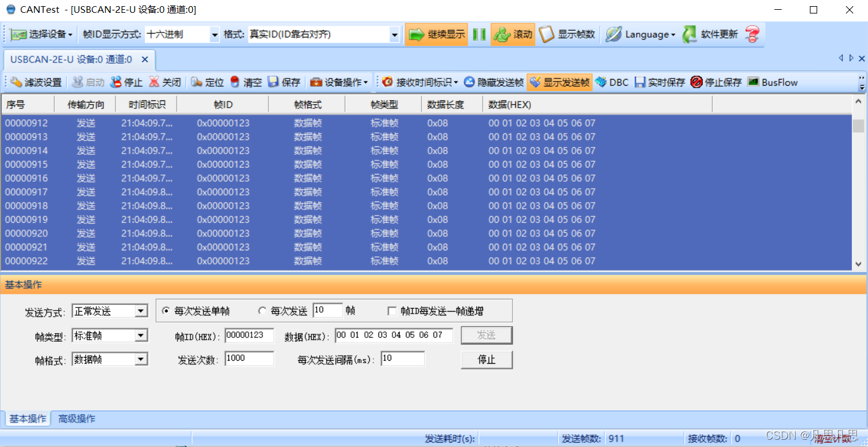Click the 帧ID column header
Image resolution: width=868 pixels, height=447 pixels.
pyautogui.click(x=223, y=105)
